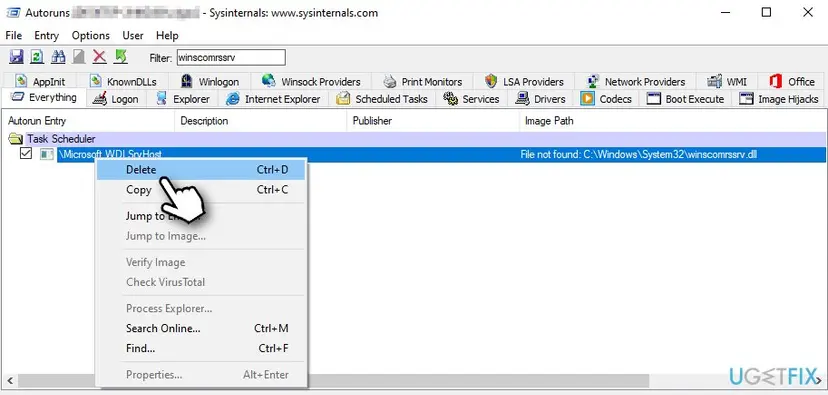
Task: Switch to the Services tab
Action: pos(472,99)
